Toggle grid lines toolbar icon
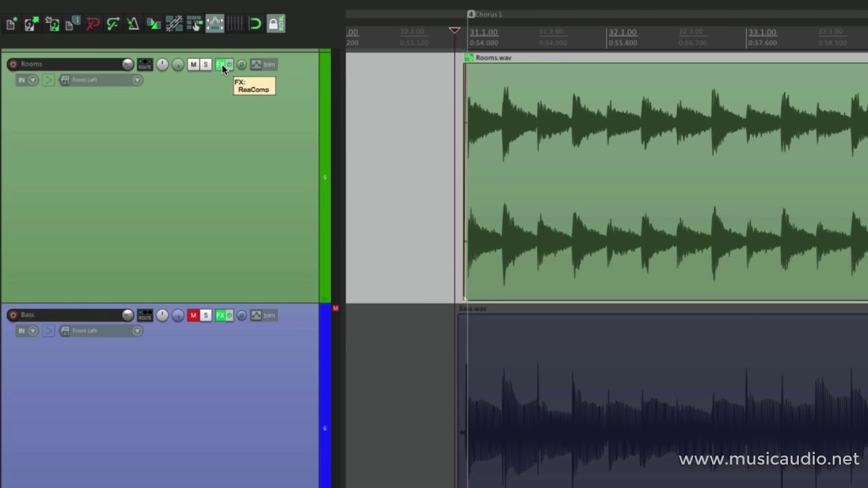Viewport: 868px width, 488px height. (x=235, y=24)
